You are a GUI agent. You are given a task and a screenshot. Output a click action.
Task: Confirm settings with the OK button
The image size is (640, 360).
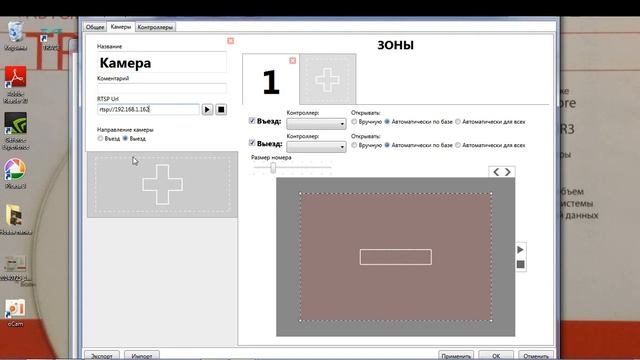(496, 356)
